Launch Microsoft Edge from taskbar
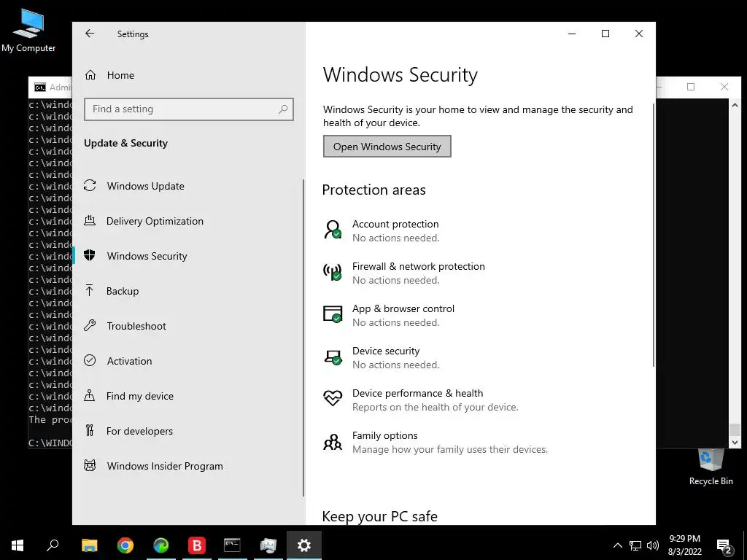747x560 pixels. [161, 545]
